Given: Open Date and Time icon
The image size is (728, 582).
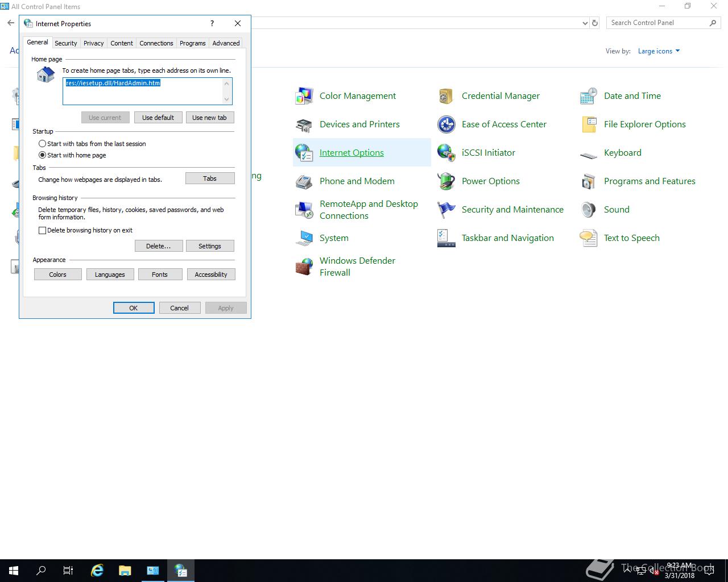Looking at the screenshot, I should (x=589, y=96).
